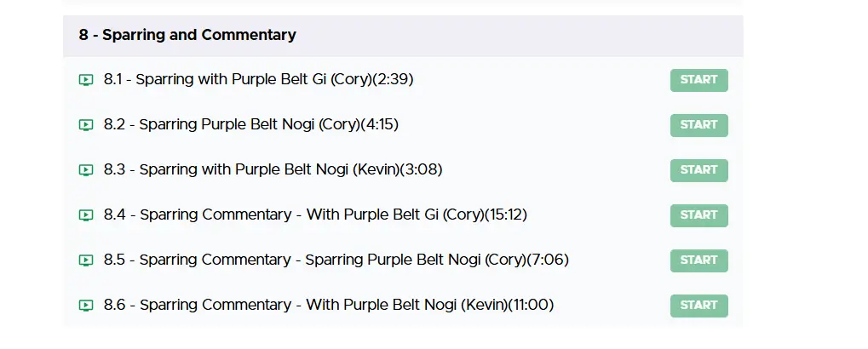868x349 pixels.
Task: Click video icon beside lesson 8.4
Action: click(x=85, y=215)
